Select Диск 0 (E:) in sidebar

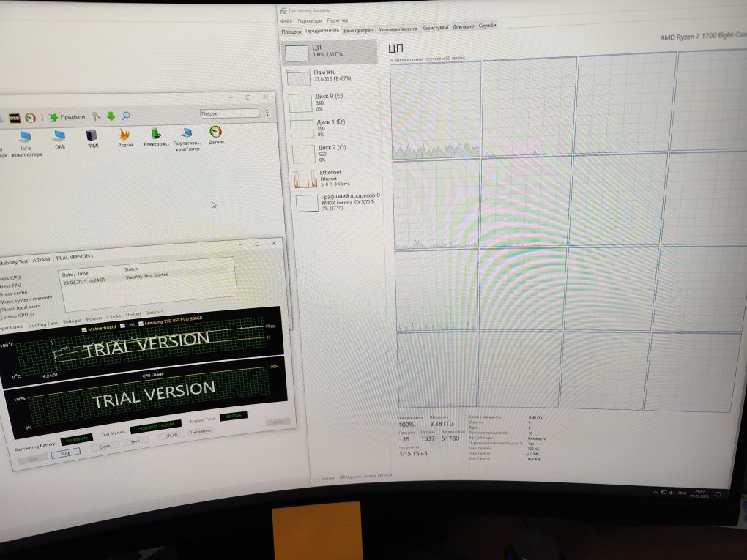333,102
